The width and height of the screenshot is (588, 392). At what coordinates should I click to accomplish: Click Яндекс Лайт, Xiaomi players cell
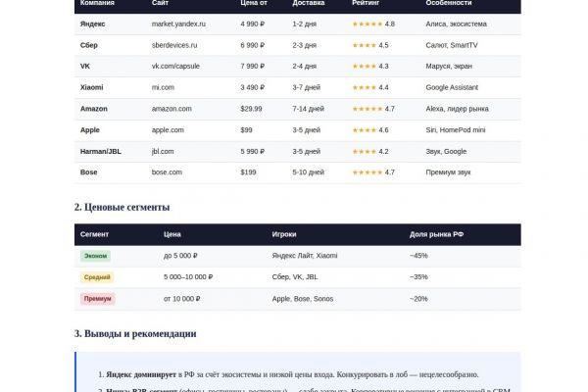click(x=305, y=256)
